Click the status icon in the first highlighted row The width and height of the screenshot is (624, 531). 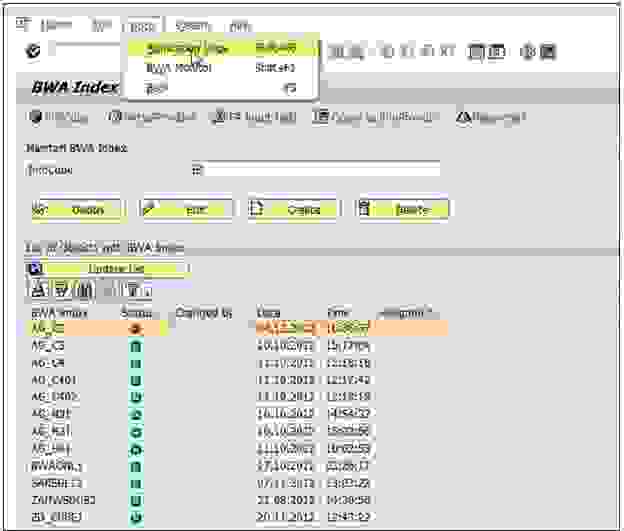tap(136, 328)
